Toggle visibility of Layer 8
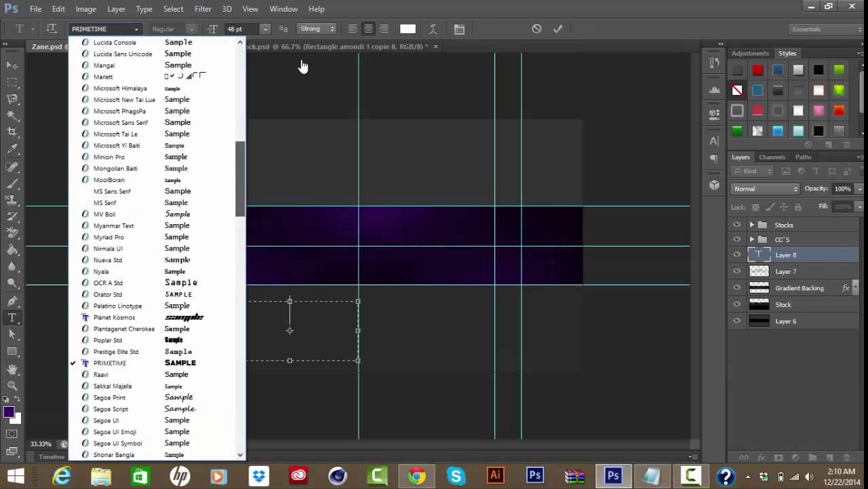 [737, 255]
